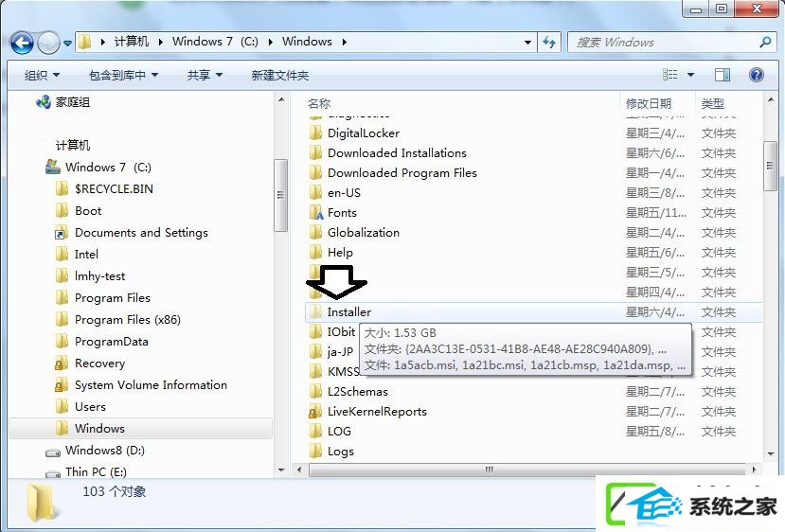Click the L2Schemas folder icon
The width and height of the screenshot is (785, 532).
tap(315, 391)
